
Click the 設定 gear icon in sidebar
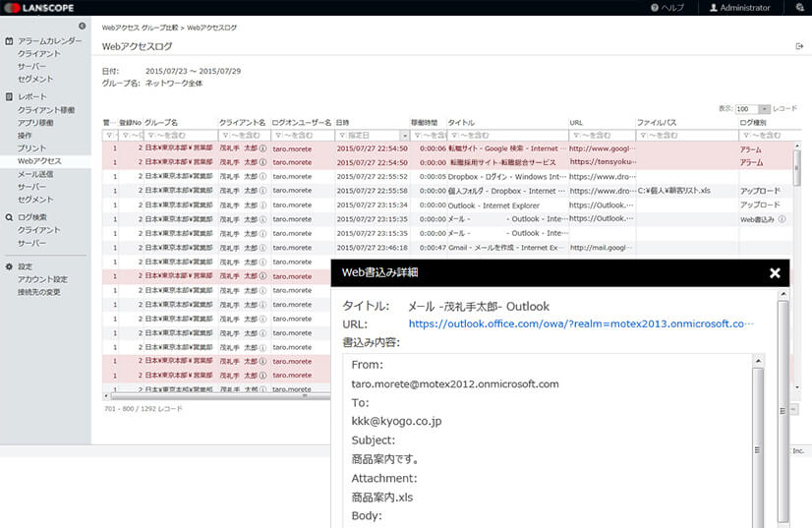9,266
